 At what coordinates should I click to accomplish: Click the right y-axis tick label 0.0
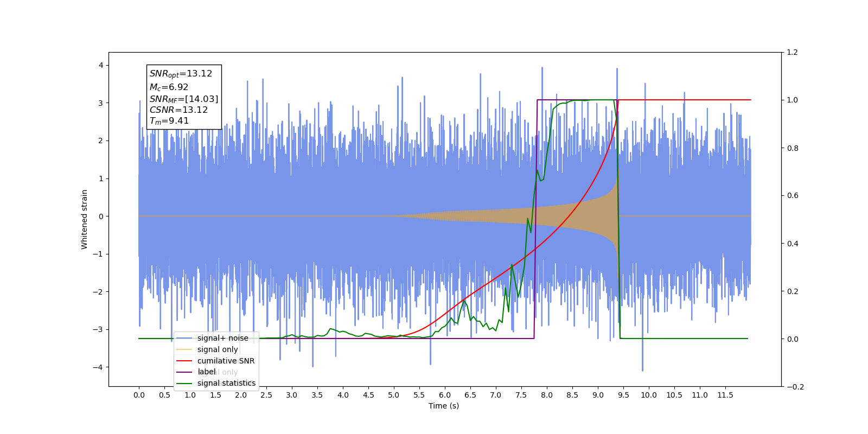[793, 339]
